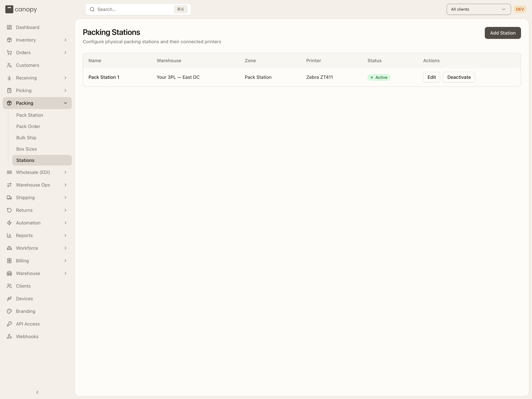532x399 pixels.
Task: Click the Shipping truck icon
Action: tap(9, 198)
